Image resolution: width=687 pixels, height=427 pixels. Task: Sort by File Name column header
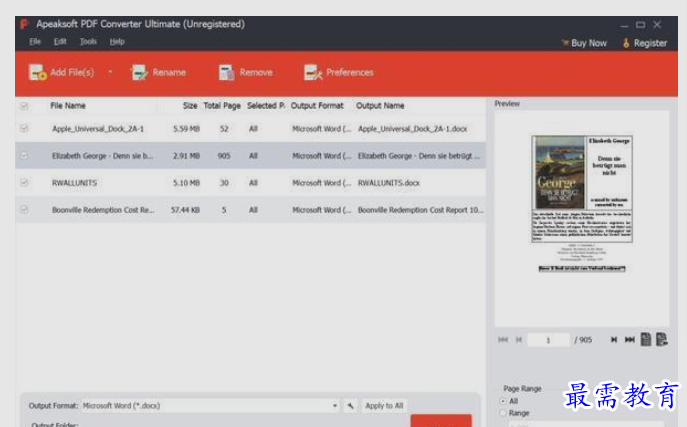[x=68, y=106]
